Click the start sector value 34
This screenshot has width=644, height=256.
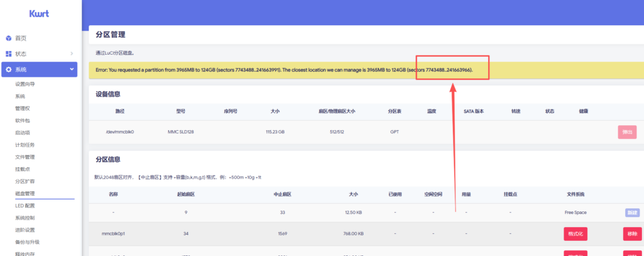coord(186,233)
